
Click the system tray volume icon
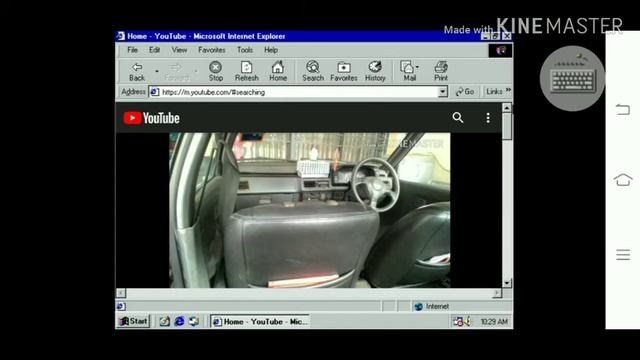[x=468, y=322]
